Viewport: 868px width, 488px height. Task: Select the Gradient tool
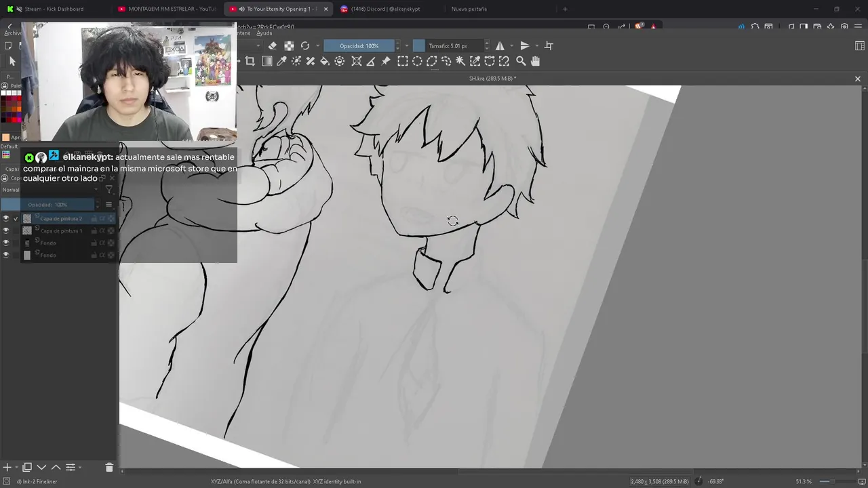pos(267,61)
